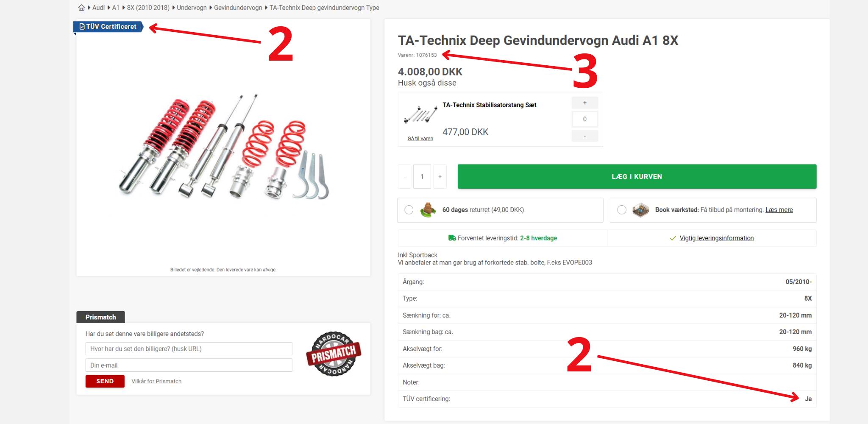Select the Book værksted radio option
The height and width of the screenshot is (424, 868).
click(x=621, y=210)
